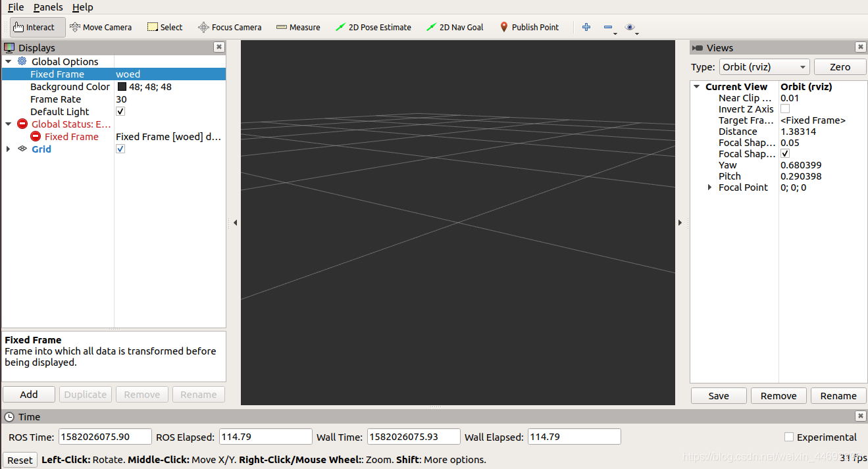The image size is (868, 469).
Task: Collapse the Global Status tree node
Action: 9,124
